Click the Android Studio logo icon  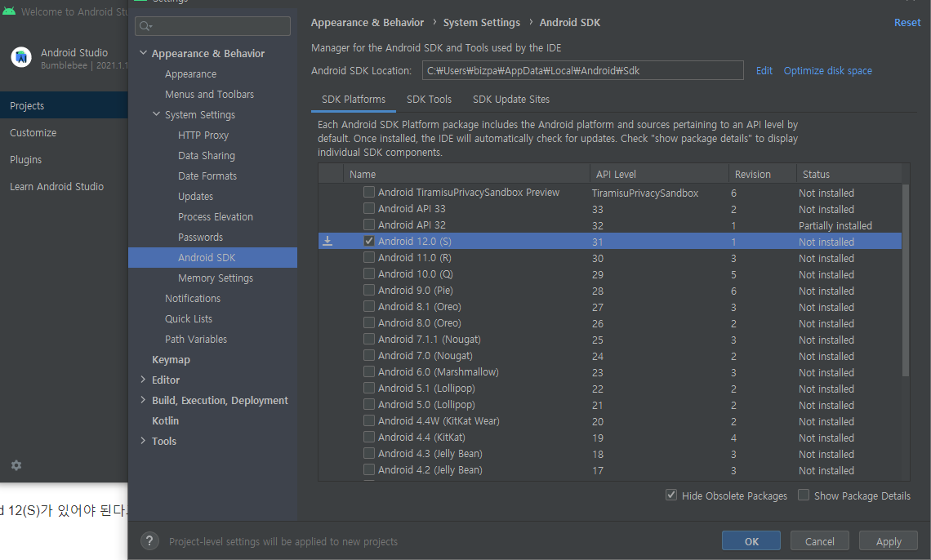[21, 57]
